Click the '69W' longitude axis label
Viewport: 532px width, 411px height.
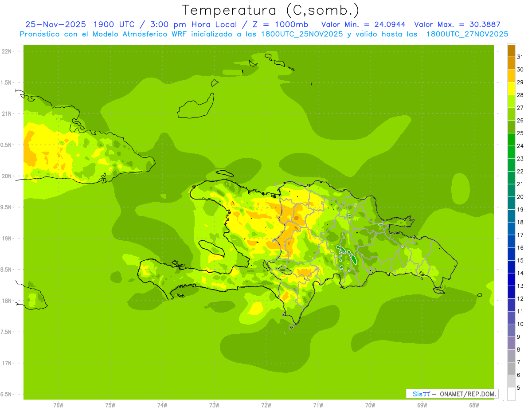(x=422, y=405)
